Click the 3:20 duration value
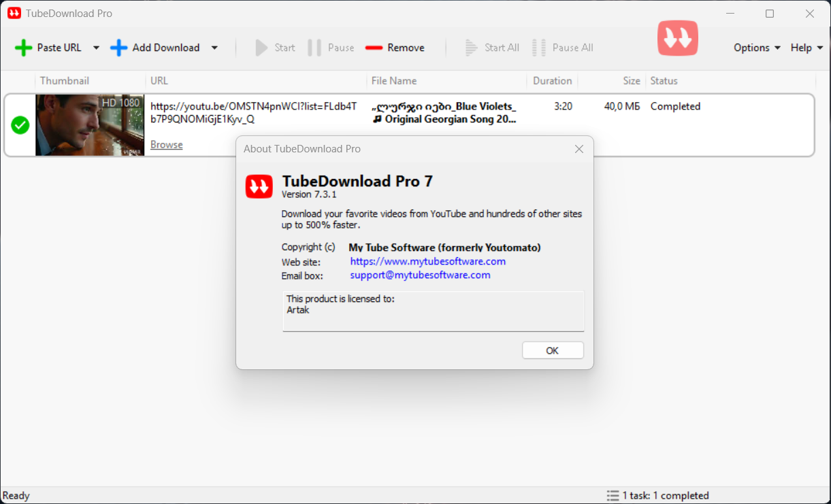The width and height of the screenshot is (831, 504). (x=563, y=106)
